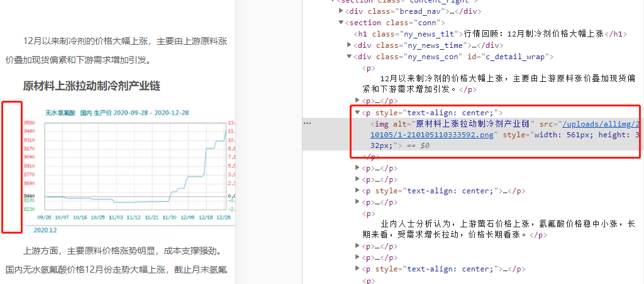This screenshot has height=284, width=644.
Task: Click the heading 原材料上涨拉动制冷剂产业链 on the page
Action: pos(91,86)
